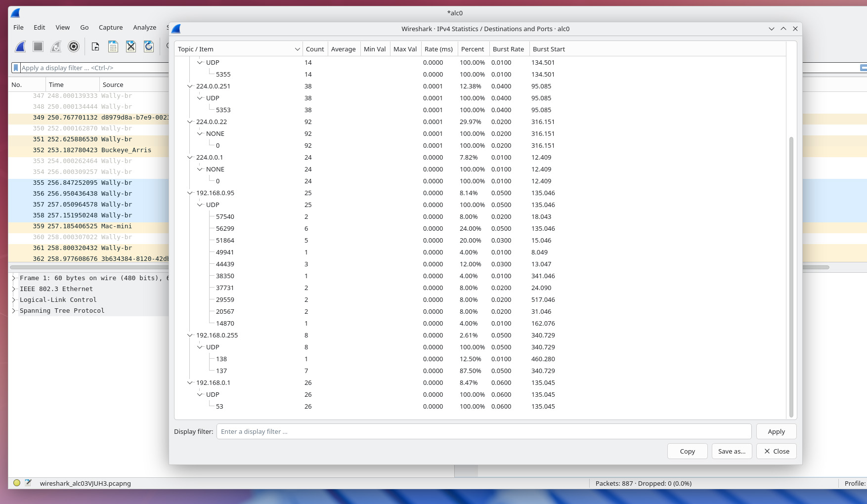Screen dimensions: 867x504
Task: Open the Capture menu
Action: coord(111,28)
